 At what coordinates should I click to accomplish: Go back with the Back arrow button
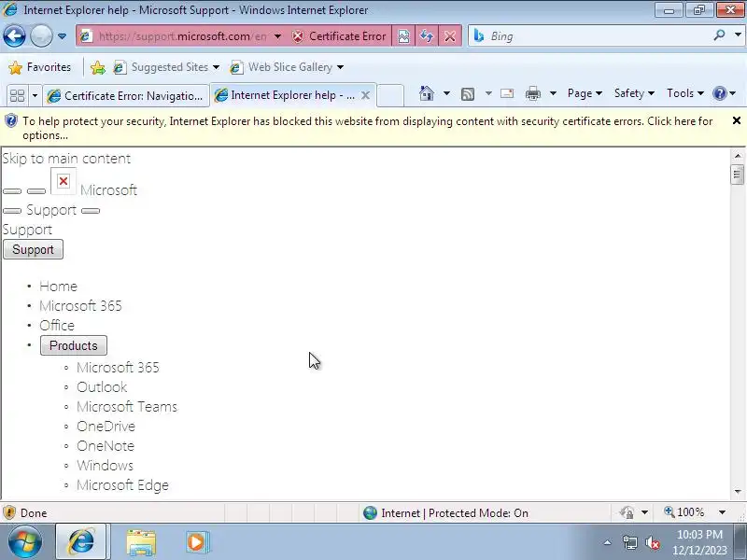click(x=14, y=35)
